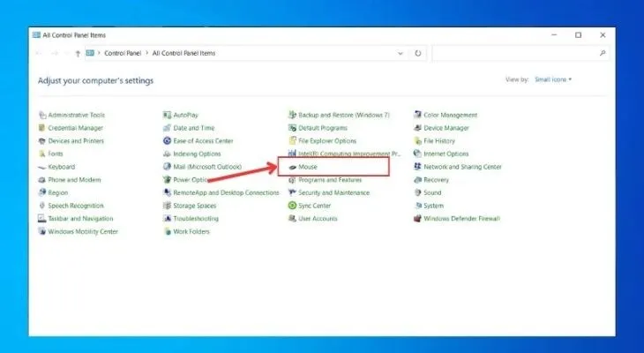Click the Up one level arrow button

click(78, 53)
